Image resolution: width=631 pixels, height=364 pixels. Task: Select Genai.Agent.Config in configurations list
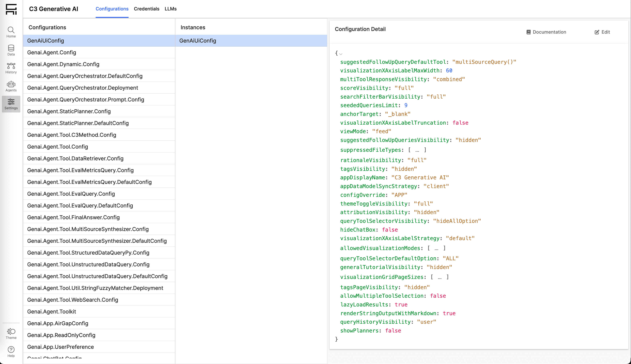tap(52, 52)
